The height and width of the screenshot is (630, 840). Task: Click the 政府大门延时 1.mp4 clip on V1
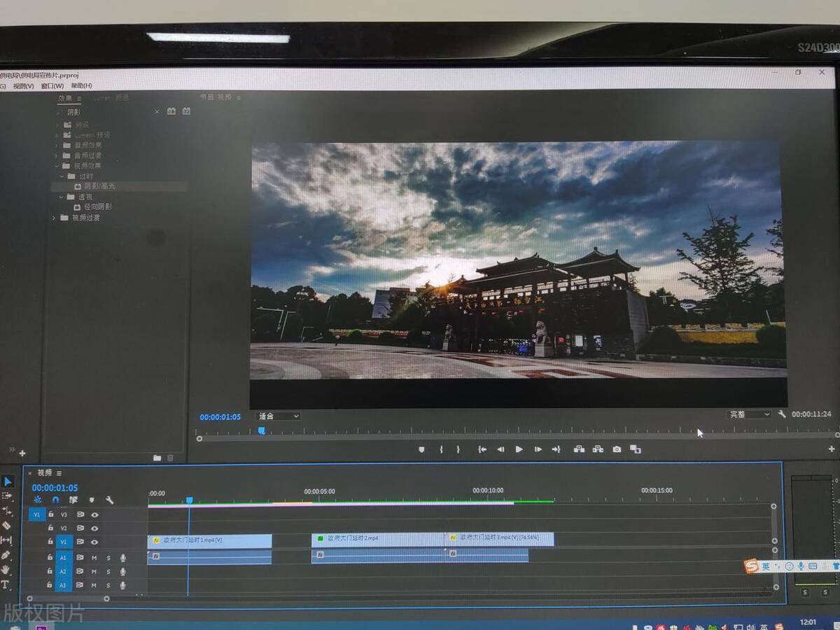[210, 540]
